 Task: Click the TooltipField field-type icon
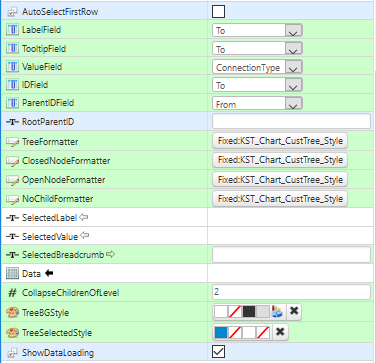(12, 49)
